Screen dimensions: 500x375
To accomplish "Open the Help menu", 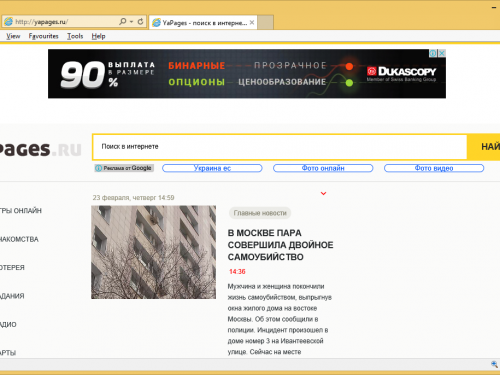I will tap(98, 36).
